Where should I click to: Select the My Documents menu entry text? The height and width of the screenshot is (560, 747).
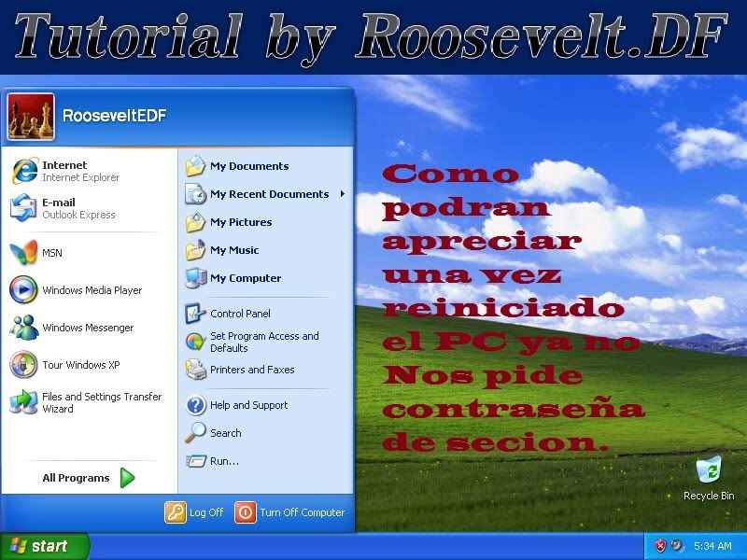tap(249, 166)
